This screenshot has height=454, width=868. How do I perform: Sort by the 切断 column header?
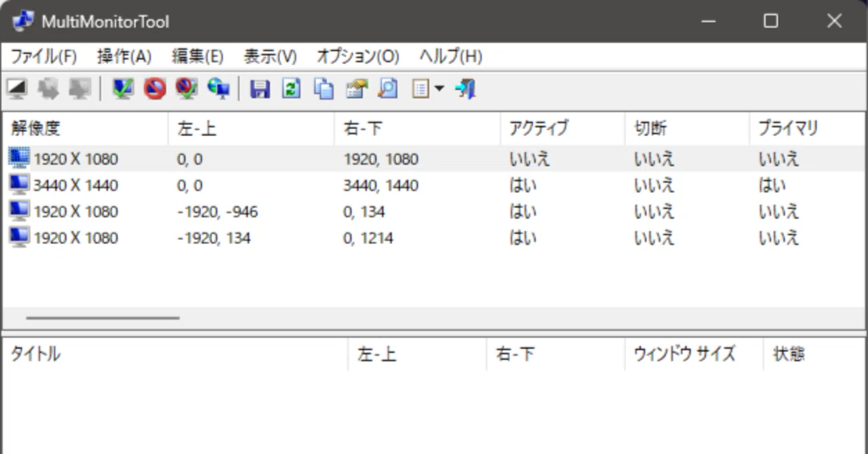coord(687,128)
